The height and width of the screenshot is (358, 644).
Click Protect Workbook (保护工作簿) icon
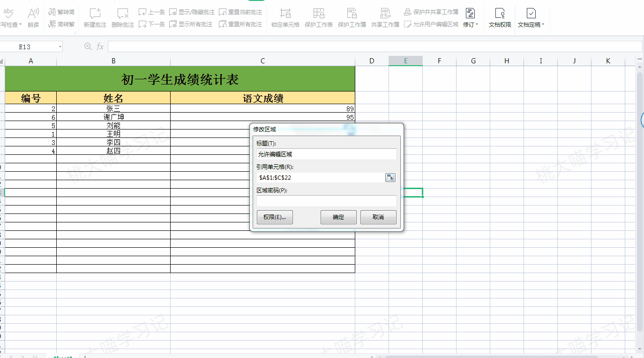coord(352,18)
